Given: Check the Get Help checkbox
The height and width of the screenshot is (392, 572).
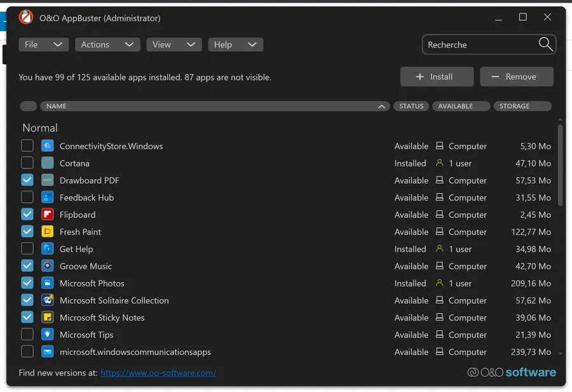Looking at the screenshot, I should coord(27,248).
